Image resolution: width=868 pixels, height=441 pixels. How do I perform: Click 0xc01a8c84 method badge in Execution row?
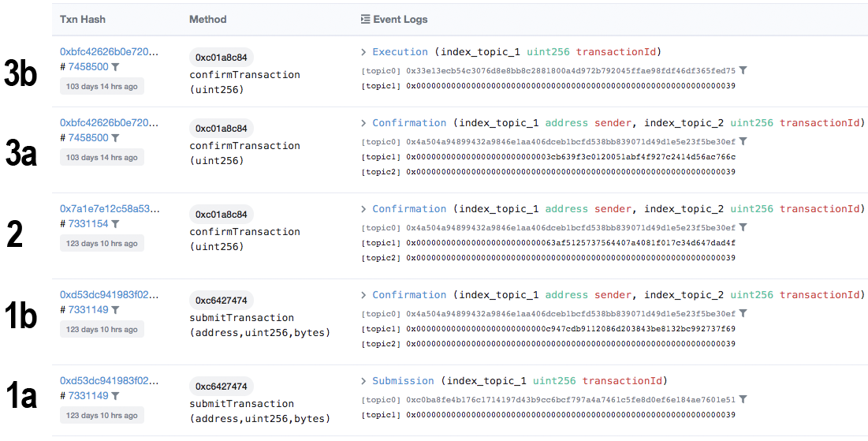222,58
